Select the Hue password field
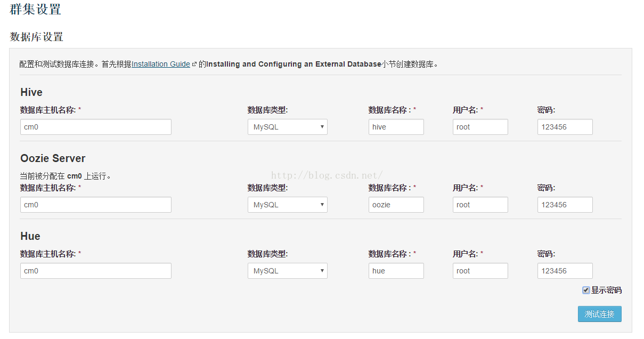This screenshot has height=339, width=644. click(x=565, y=271)
